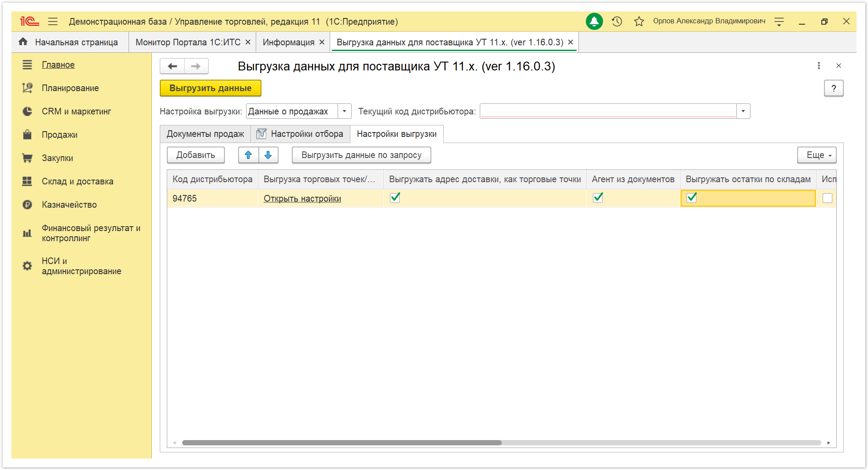Select cell with distributor code 94765
Image resolution: width=868 pixels, height=470 pixels.
[213, 198]
